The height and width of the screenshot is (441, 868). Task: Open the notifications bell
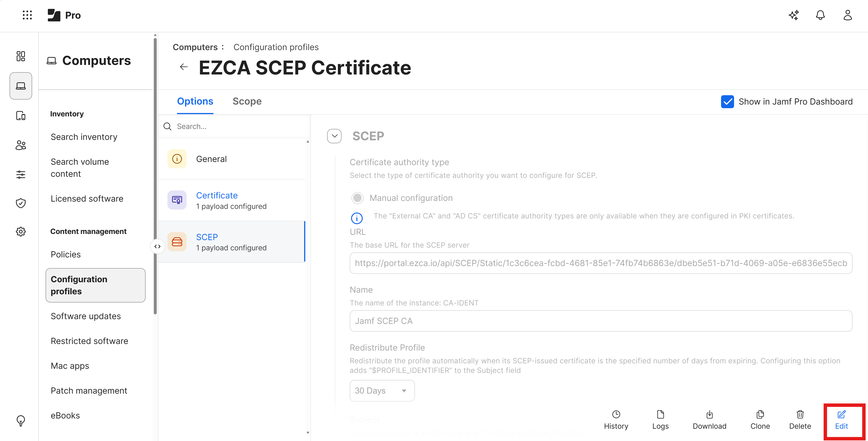820,15
